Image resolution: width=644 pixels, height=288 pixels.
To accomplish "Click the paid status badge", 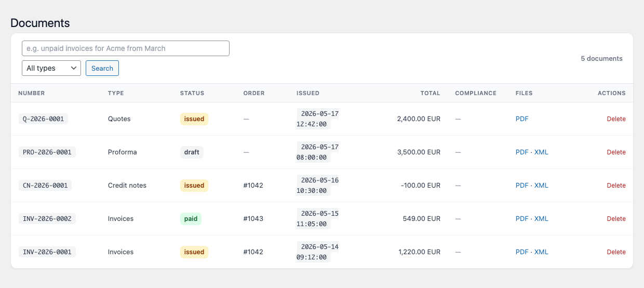I will coord(191,219).
